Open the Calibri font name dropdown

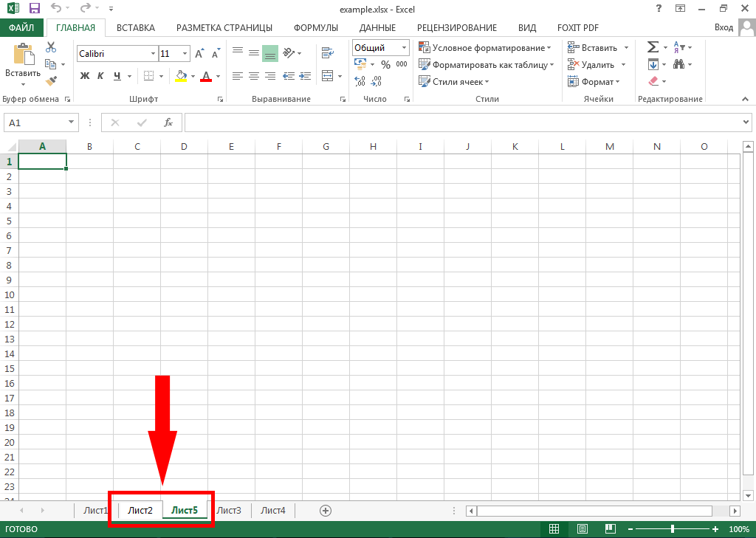point(153,54)
